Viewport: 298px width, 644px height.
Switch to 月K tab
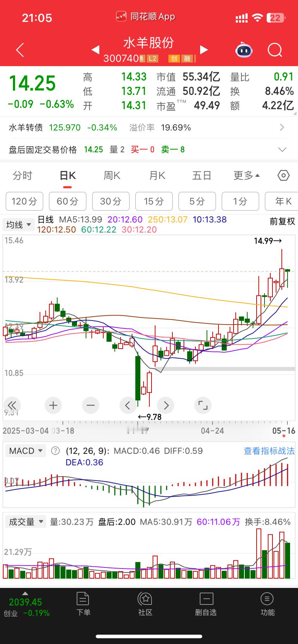pyautogui.click(x=157, y=175)
